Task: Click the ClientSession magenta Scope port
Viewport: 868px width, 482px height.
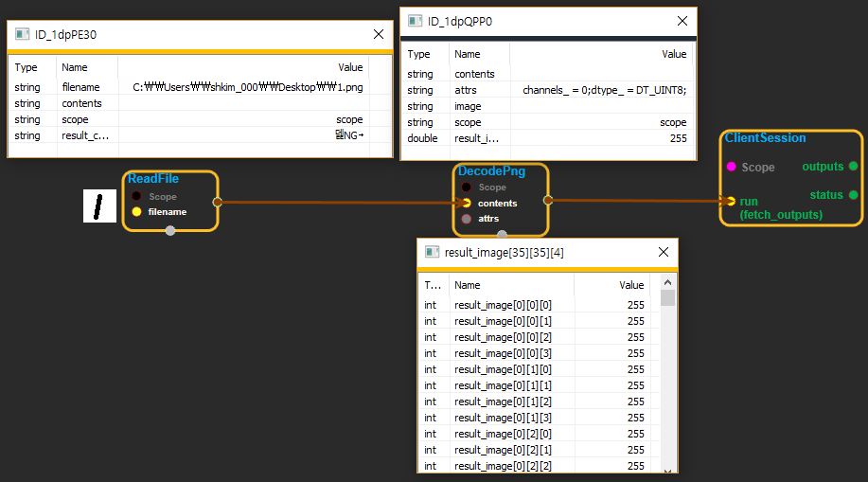Action: [730, 167]
